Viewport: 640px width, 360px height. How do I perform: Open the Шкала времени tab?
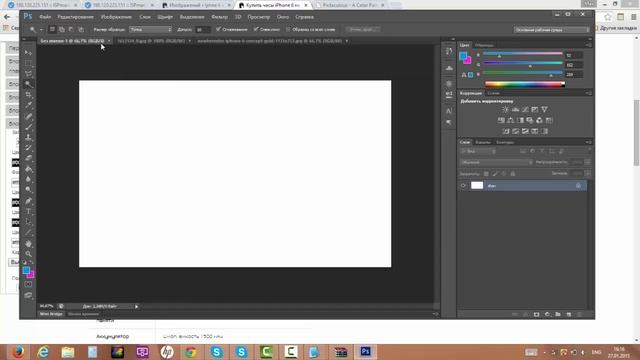[x=83, y=314]
